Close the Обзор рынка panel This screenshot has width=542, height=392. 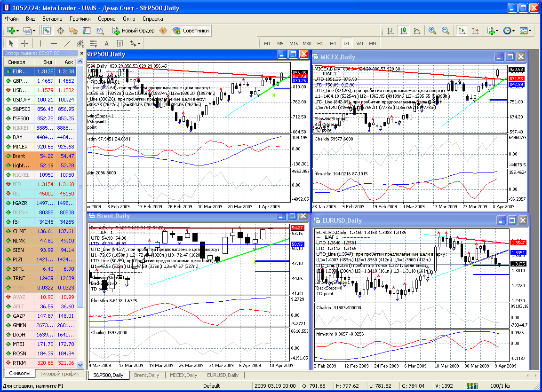82,53
